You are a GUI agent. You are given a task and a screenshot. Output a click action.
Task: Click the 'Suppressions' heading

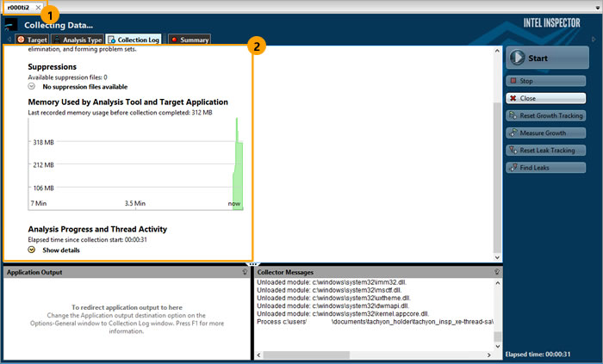pyautogui.click(x=53, y=67)
